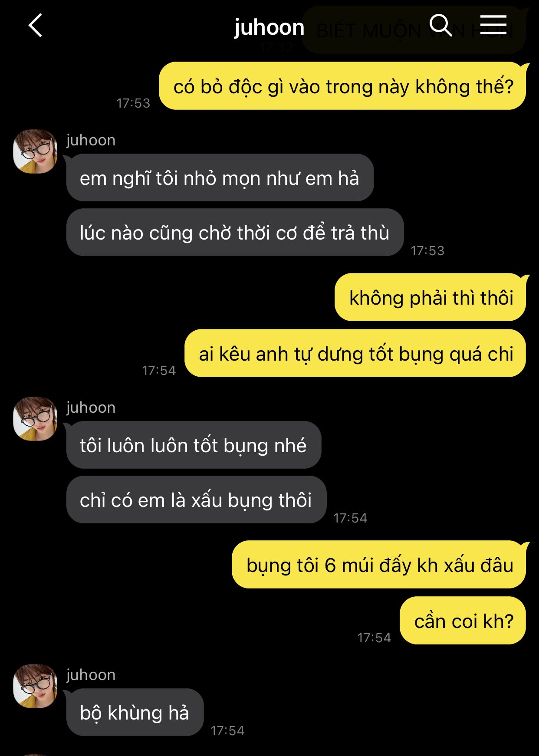539x756 pixels.
Task: Tap the back arrow icon
Action: pyautogui.click(x=35, y=26)
